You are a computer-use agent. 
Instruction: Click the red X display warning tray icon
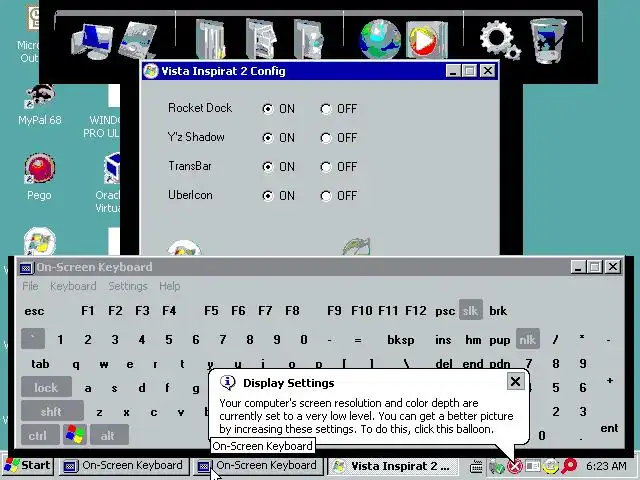(516, 466)
